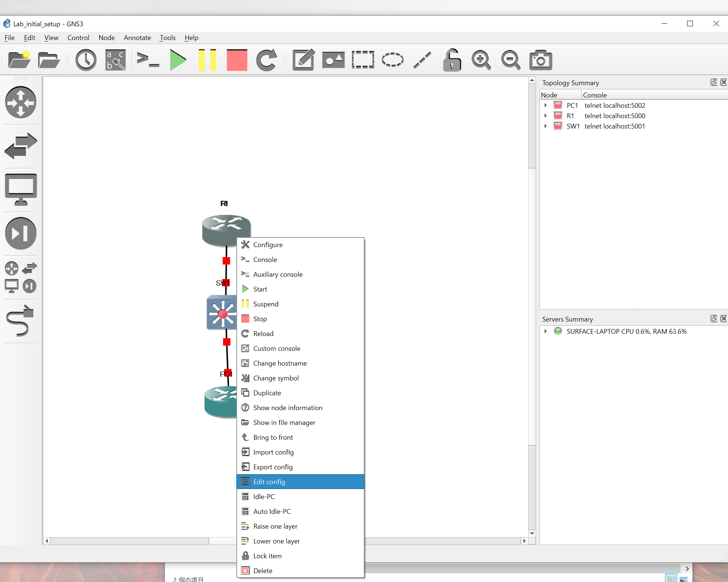Viewport: 728px width, 582px height.
Task: Select Change hostname menu entry
Action: [300, 363]
